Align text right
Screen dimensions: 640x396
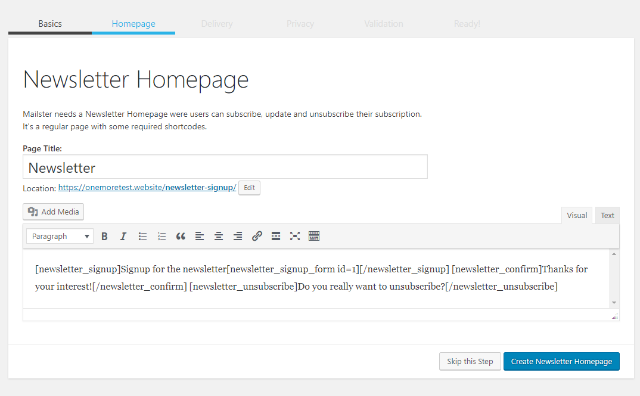click(238, 236)
